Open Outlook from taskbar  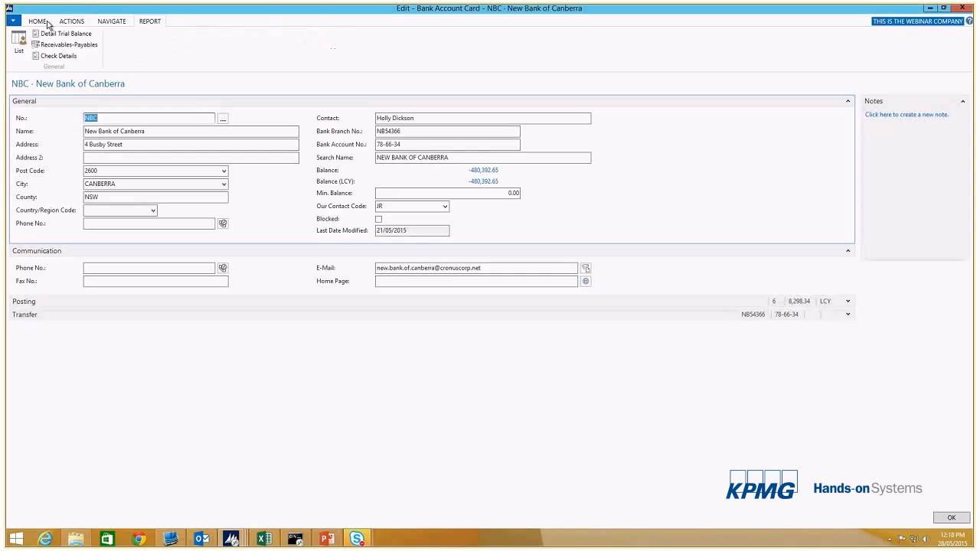(x=201, y=539)
